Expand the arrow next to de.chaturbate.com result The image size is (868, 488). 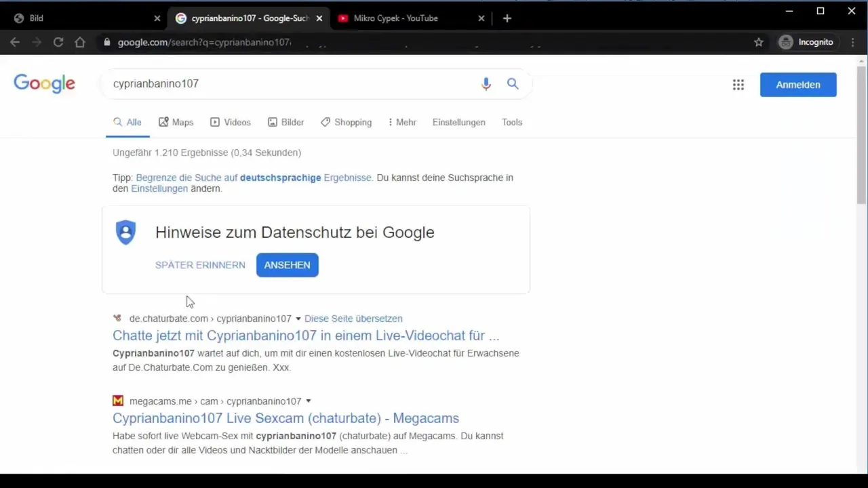(x=298, y=319)
